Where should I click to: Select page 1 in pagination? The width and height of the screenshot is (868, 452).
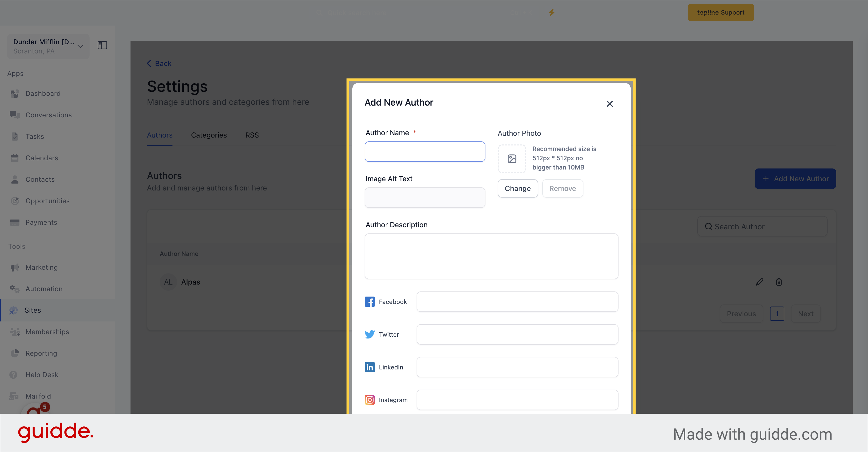tap(777, 314)
